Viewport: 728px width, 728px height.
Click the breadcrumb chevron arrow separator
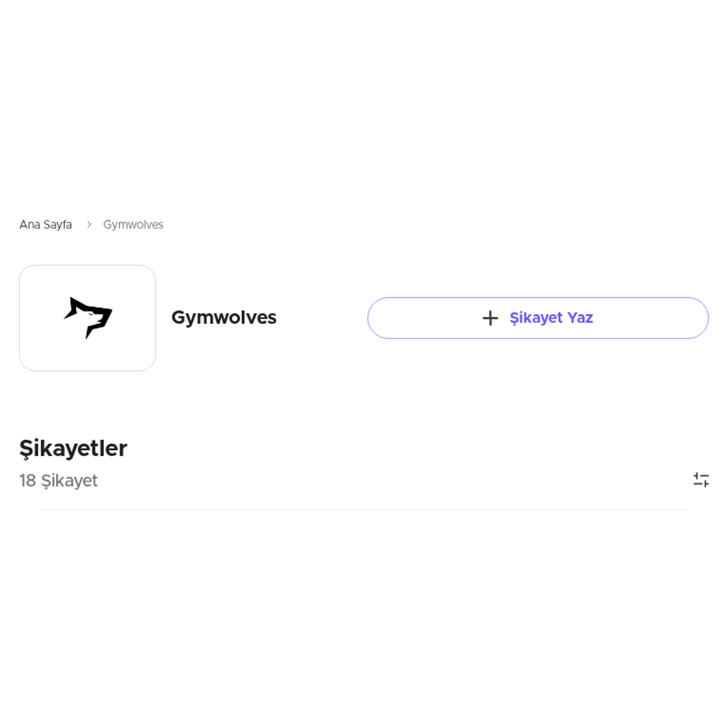pos(89,224)
